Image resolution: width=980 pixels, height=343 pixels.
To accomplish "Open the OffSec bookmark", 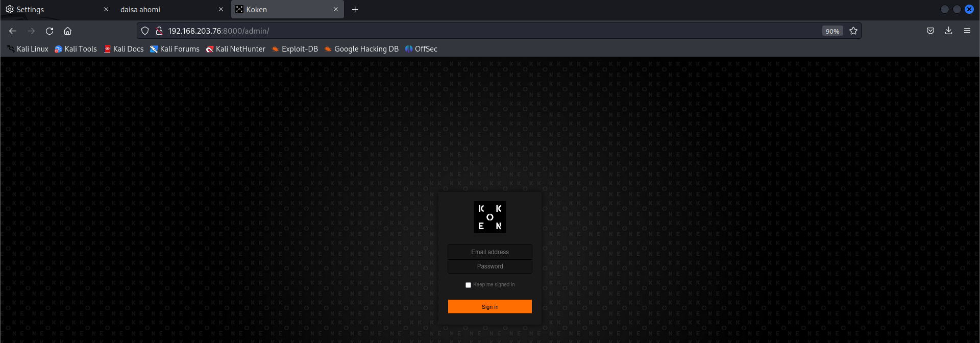I will (421, 49).
